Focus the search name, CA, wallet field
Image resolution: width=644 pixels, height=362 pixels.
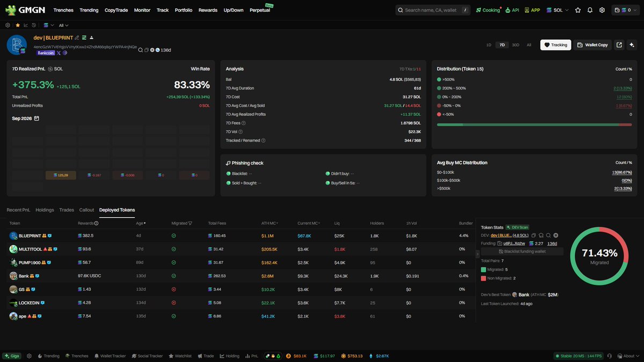pyautogui.click(x=433, y=10)
